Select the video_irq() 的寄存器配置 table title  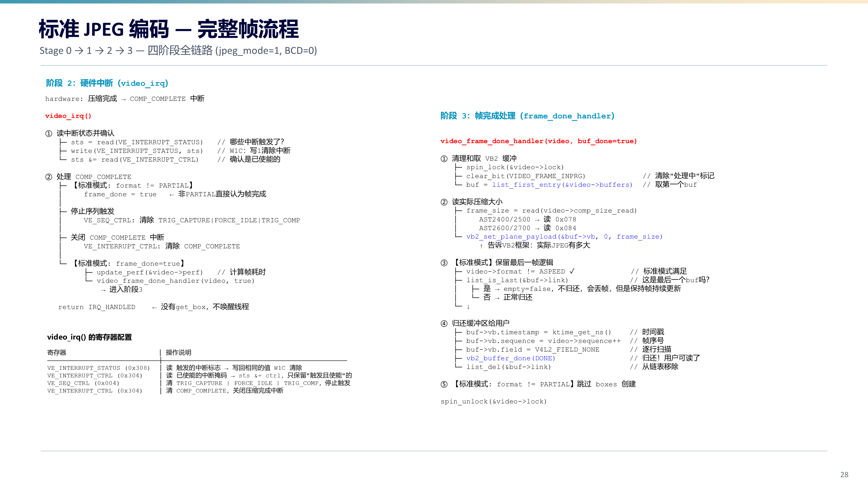tap(89, 337)
